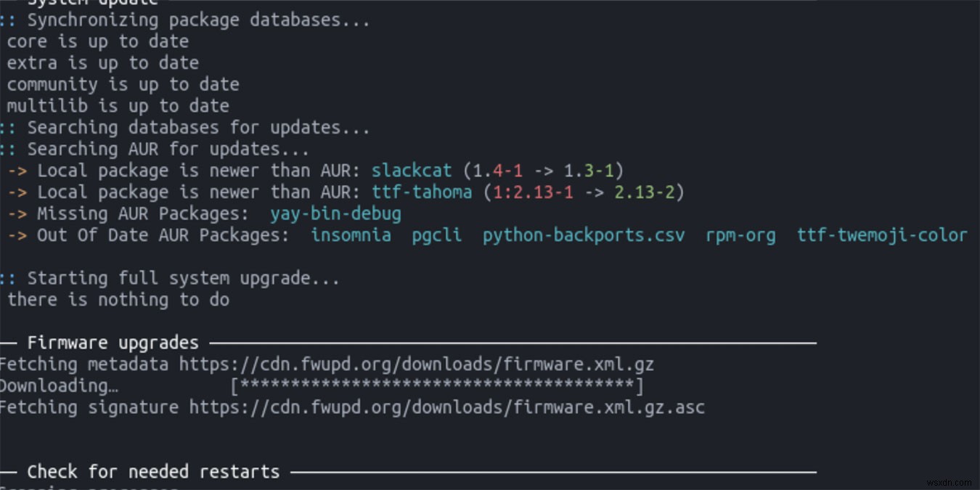Select the yay-bin-debug missing package
This screenshot has height=490, width=980.
point(335,214)
